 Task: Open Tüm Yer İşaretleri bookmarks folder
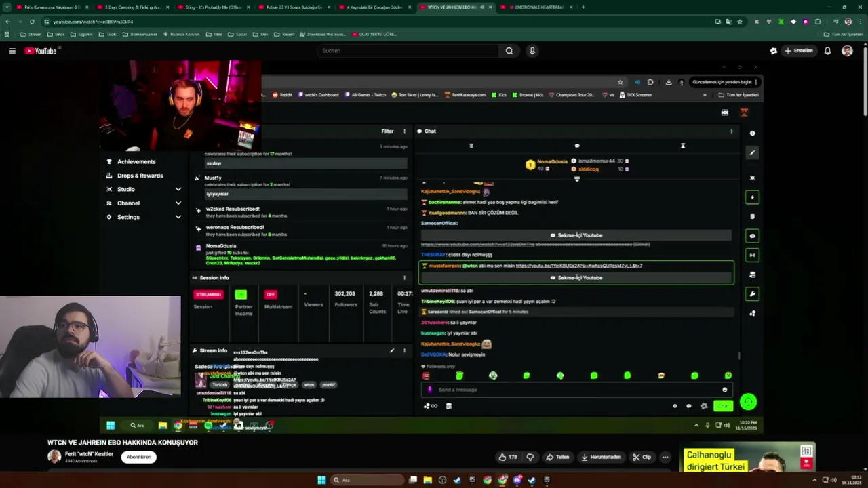(x=844, y=34)
